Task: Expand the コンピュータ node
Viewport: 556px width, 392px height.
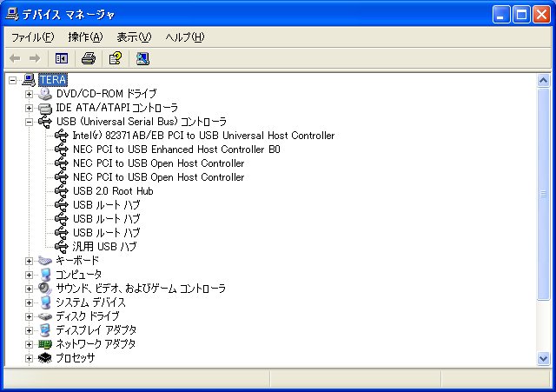Action: coord(29,275)
